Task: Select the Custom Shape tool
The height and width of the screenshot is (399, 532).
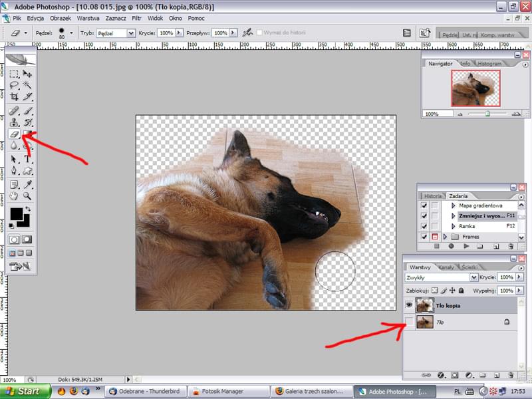Action: 27,170
